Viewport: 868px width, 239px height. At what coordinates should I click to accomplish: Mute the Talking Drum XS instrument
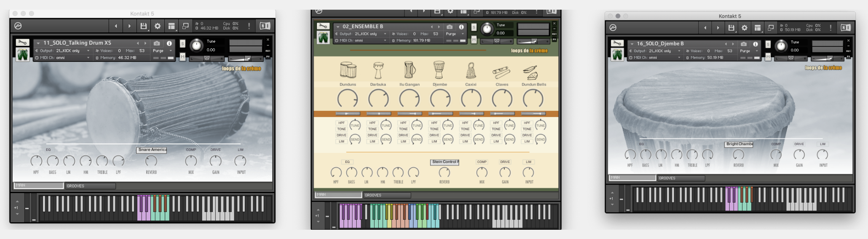click(182, 56)
